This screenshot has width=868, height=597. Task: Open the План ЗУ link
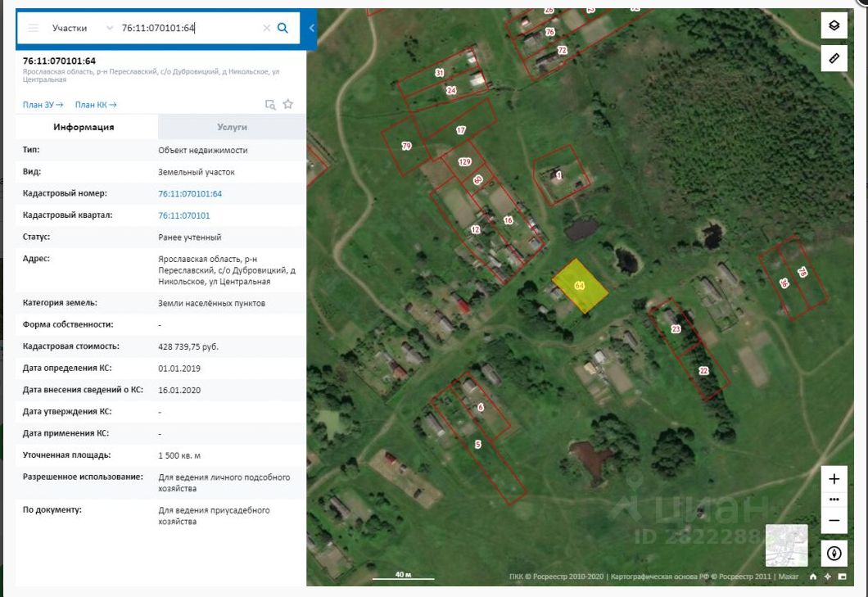tap(43, 105)
